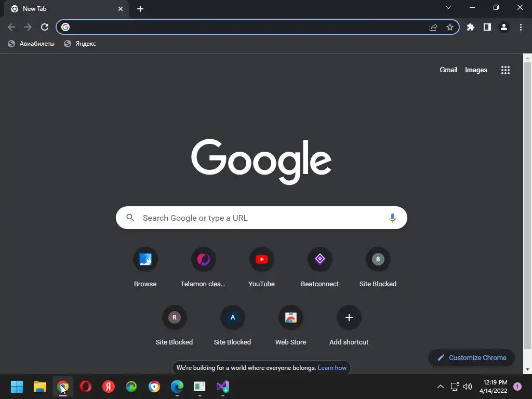Open Visual Studio installer from taskbar

(222, 387)
